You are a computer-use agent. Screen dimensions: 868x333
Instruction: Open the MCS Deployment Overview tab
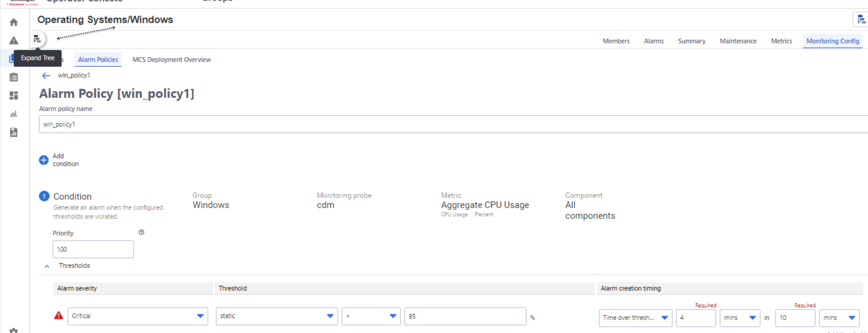point(171,60)
